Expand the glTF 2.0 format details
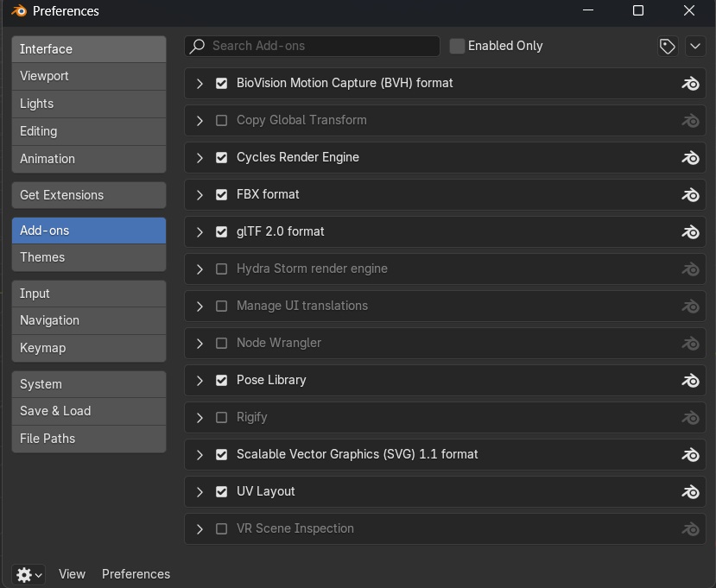 coord(200,232)
